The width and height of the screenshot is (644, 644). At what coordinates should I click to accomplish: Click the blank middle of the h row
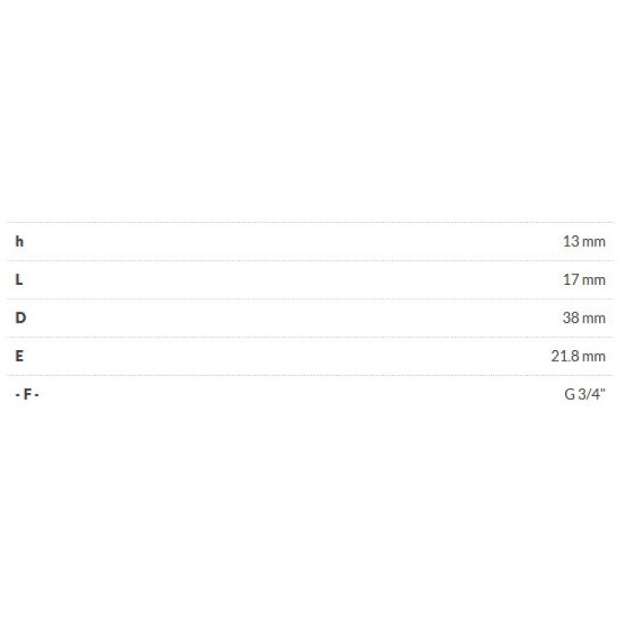click(310, 242)
